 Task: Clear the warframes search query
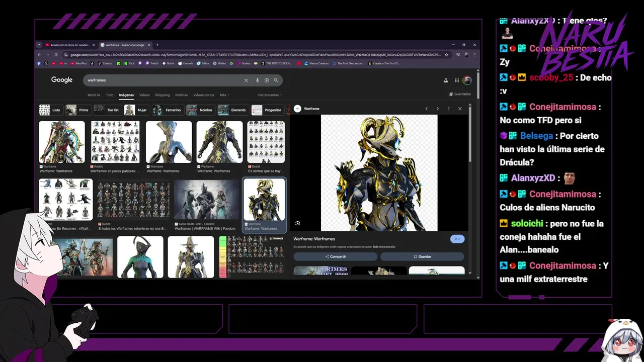tap(246, 80)
